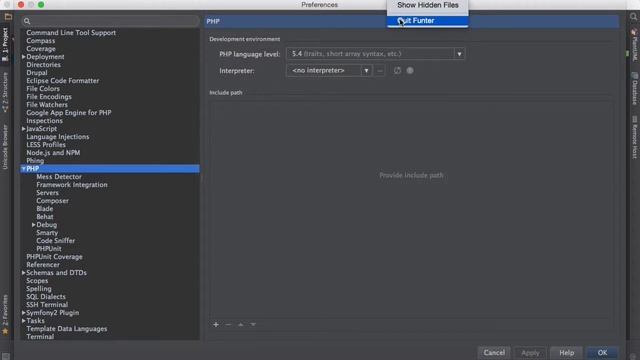640x360 pixels.
Task: Expand the Debug tree node
Action: (33, 224)
